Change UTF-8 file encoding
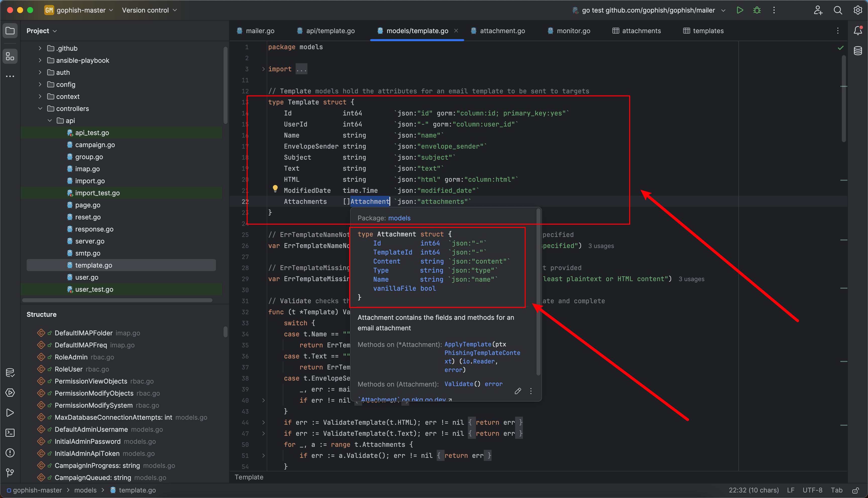 pyautogui.click(x=812, y=490)
